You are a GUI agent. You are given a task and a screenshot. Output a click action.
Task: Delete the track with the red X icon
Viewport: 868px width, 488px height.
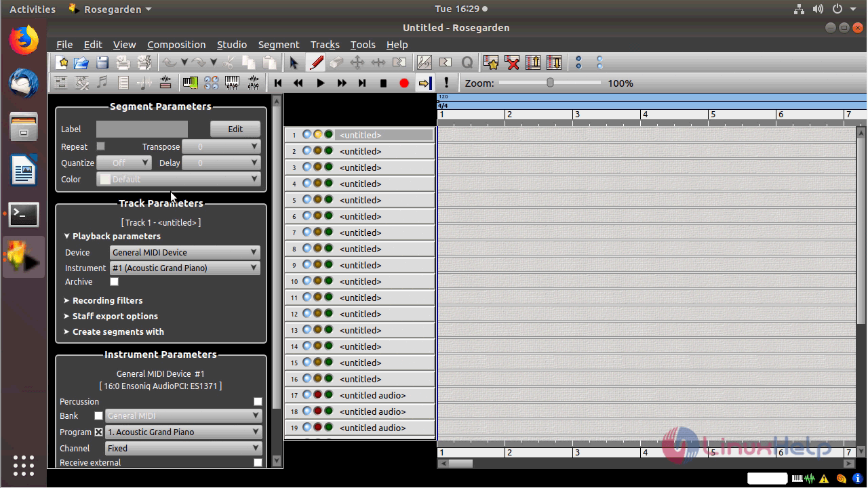pos(512,63)
